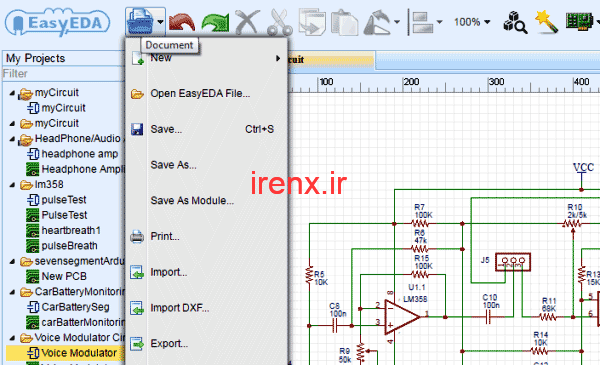The width and height of the screenshot is (600, 365).
Task: Select the Import... menu entry
Action: pos(207,272)
